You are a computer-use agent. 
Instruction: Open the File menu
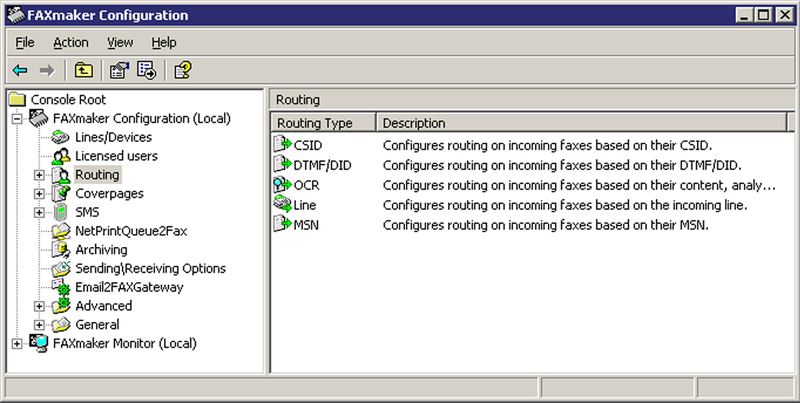pos(25,42)
